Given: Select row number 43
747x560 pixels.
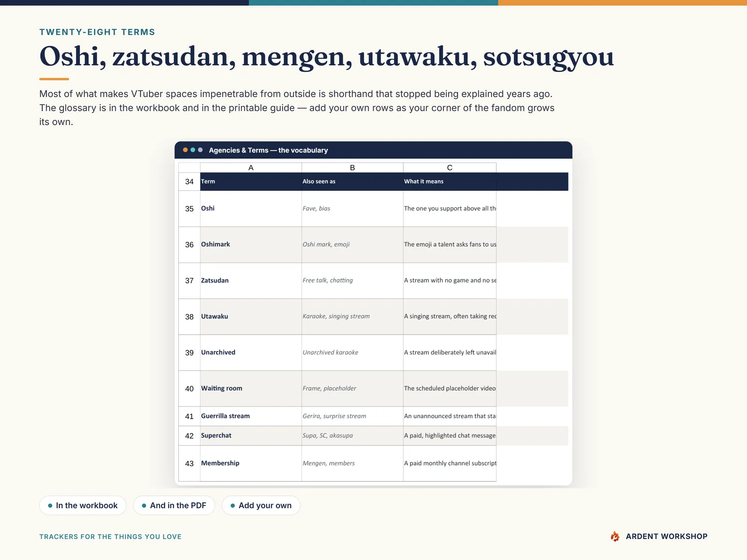Looking at the screenshot, I should (x=189, y=463).
